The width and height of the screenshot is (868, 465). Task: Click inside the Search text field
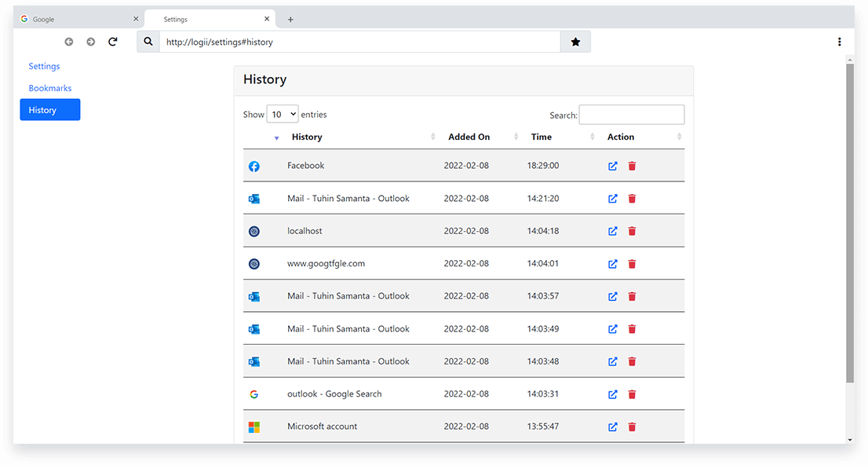(632, 115)
